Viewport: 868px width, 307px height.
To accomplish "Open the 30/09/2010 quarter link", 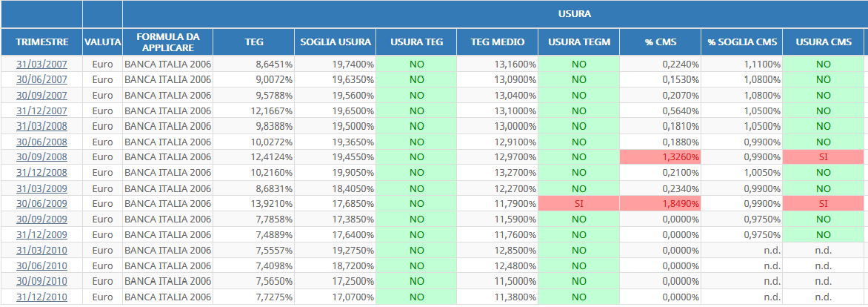I will tap(41, 282).
